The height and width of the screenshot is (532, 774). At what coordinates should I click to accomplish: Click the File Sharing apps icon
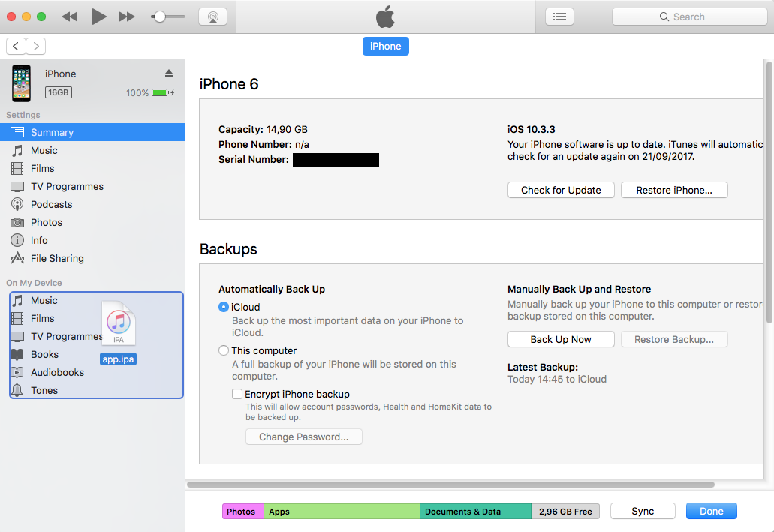[x=17, y=258]
